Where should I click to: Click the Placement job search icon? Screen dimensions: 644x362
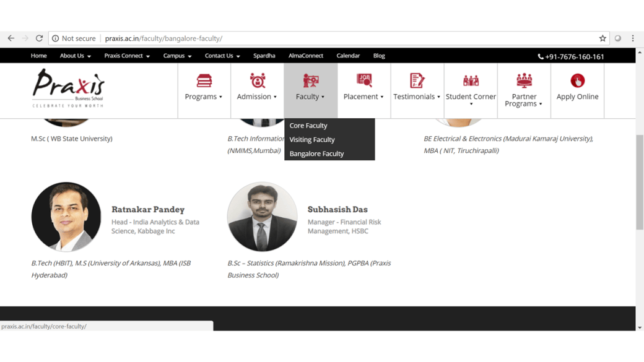364,80
